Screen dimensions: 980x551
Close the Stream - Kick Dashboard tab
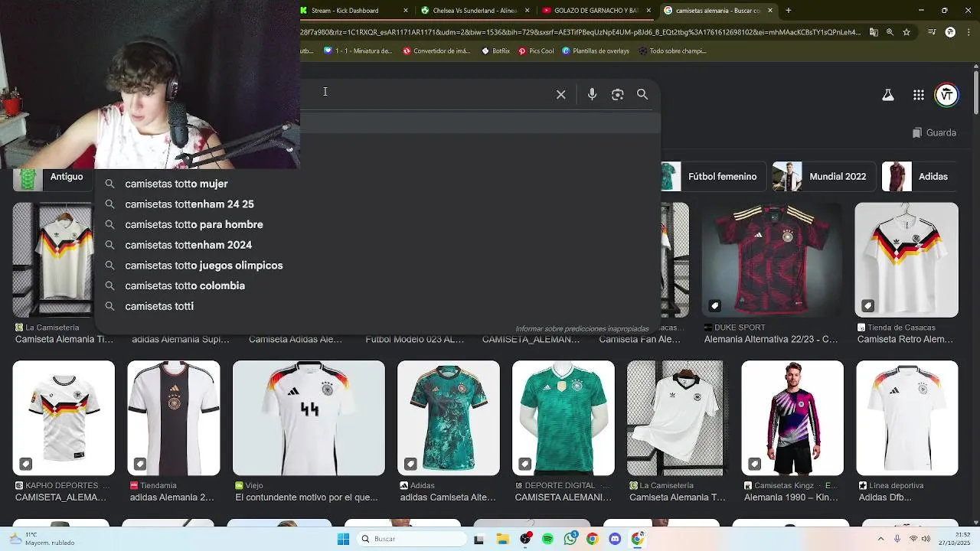tap(406, 11)
